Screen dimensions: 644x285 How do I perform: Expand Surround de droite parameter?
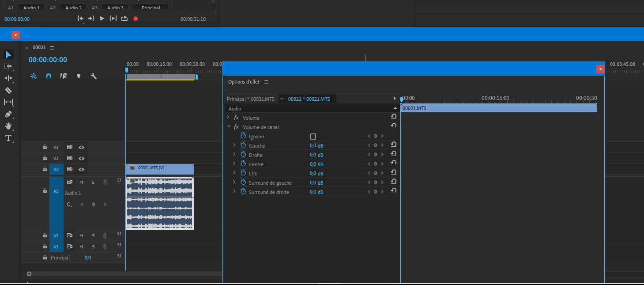234,192
